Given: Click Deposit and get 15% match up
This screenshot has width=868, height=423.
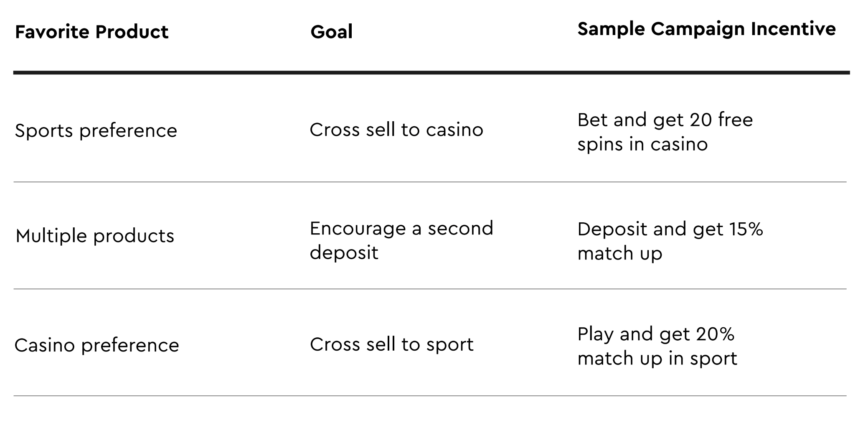Looking at the screenshot, I should [670, 241].
